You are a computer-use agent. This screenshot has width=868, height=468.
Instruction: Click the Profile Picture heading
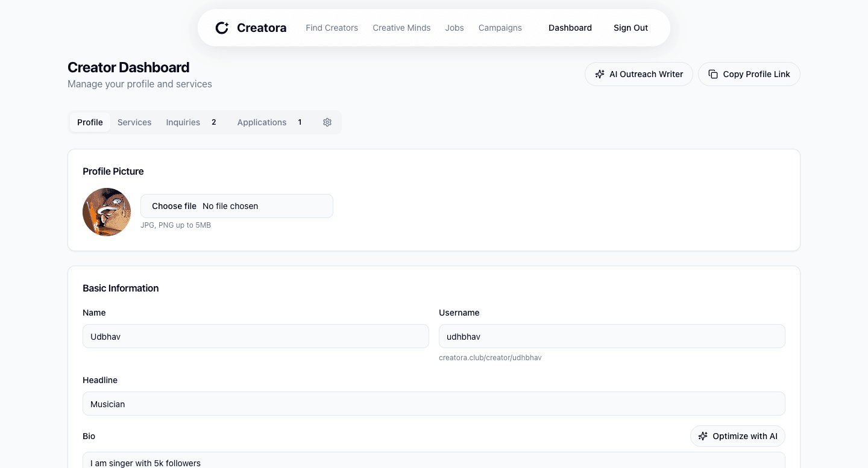coord(113,171)
